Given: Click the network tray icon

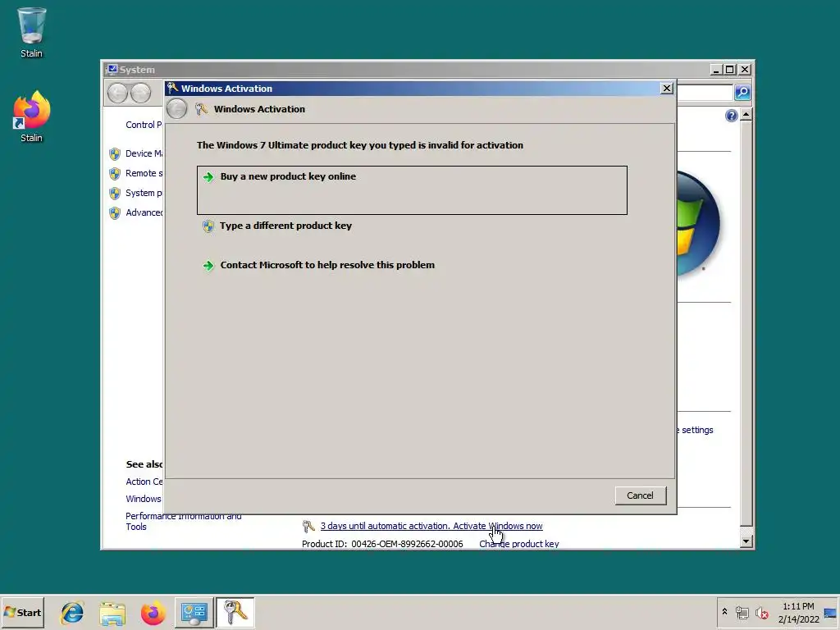Looking at the screenshot, I should 742,612.
